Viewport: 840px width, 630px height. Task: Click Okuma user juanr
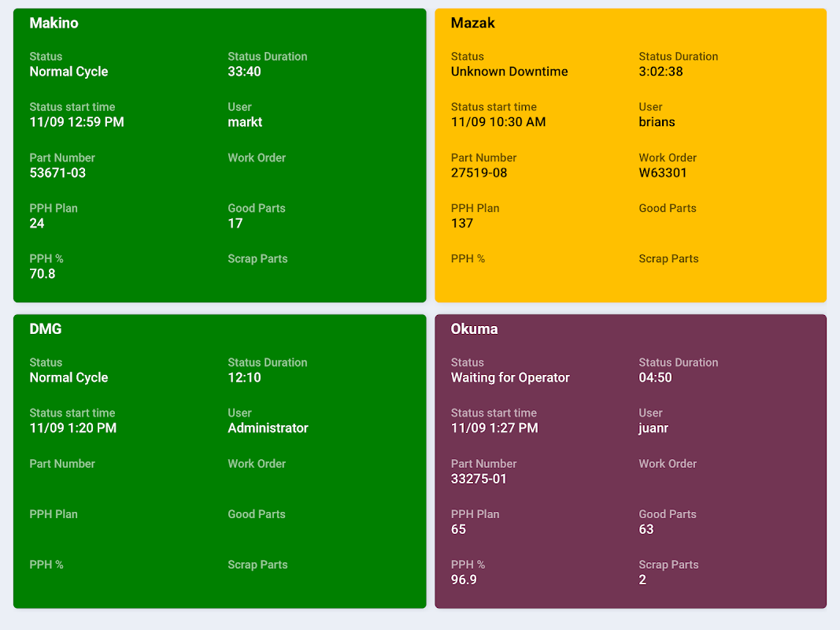[653, 428]
